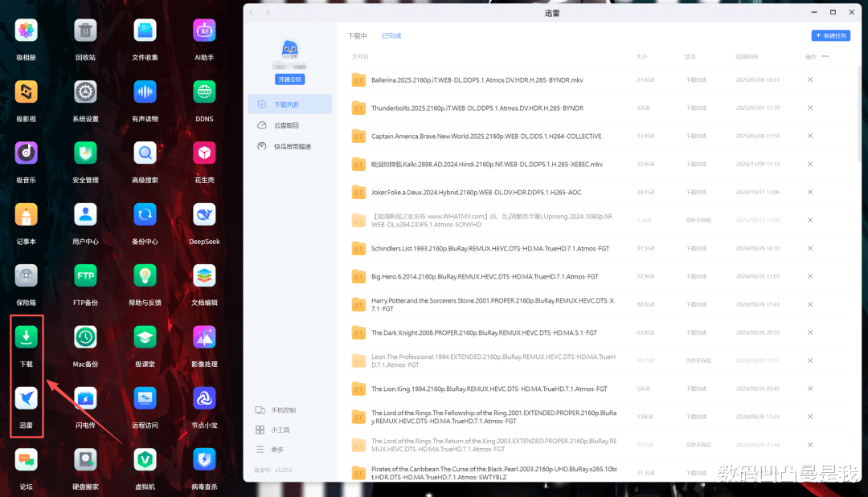
Task: Select the The.Dark.Knight.2008 file row
Action: point(599,333)
